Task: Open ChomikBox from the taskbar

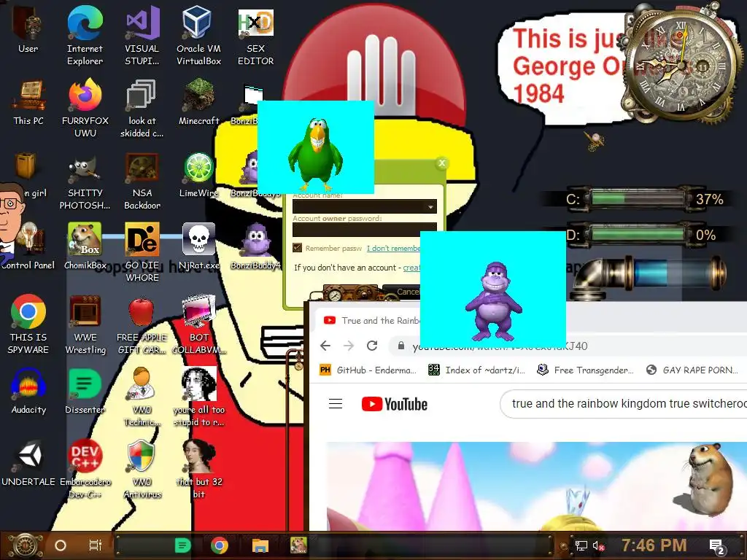Action: (299, 545)
